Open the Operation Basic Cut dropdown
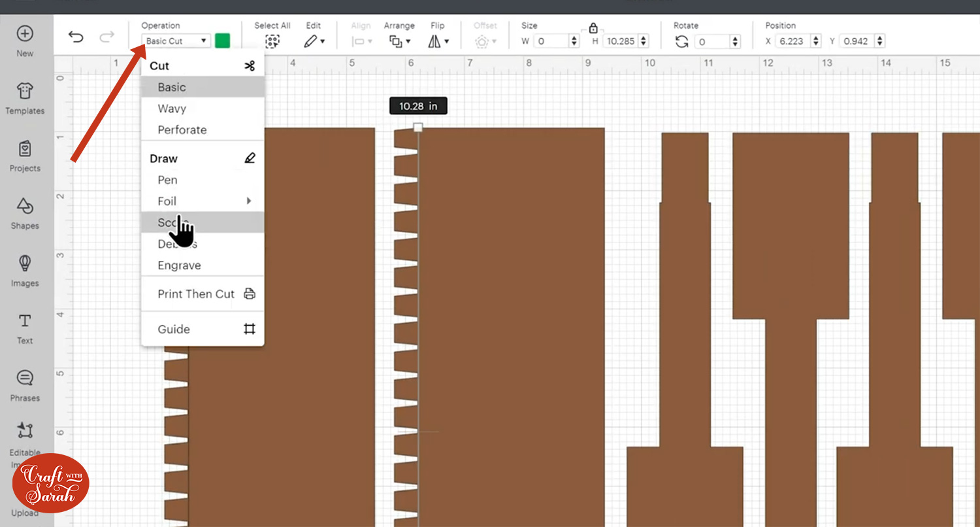Viewport: 980px width, 527px height. coord(176,41)
